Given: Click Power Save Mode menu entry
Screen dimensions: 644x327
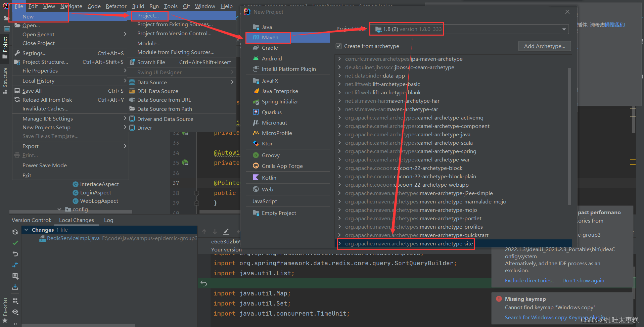Looking at the screenshot, I should (71, 165).
